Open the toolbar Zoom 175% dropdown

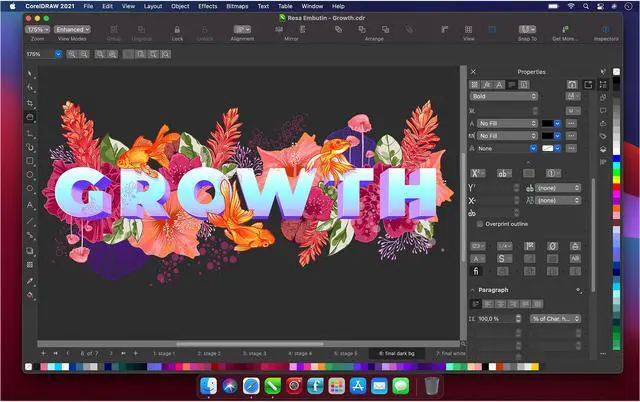pyautogui.click(x=38, y=29)
